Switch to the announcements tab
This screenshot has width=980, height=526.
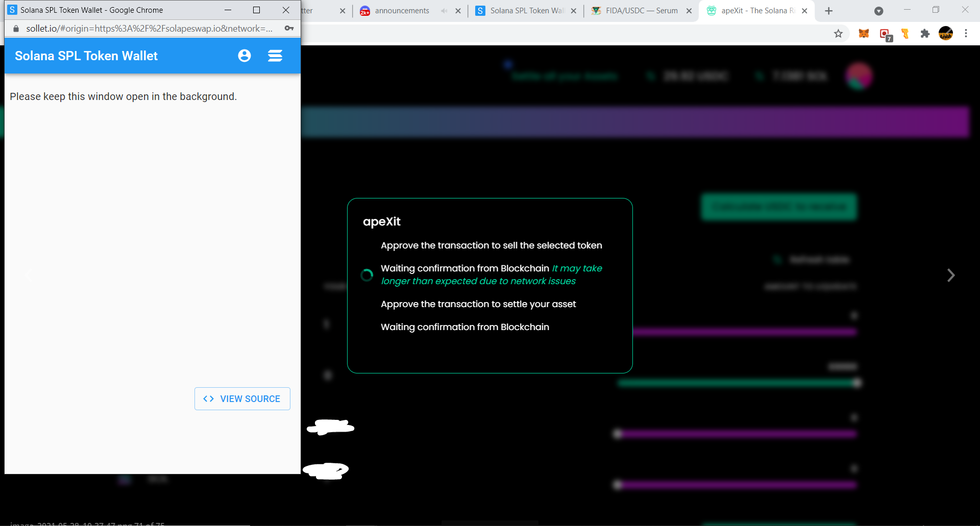click(402, 11)
